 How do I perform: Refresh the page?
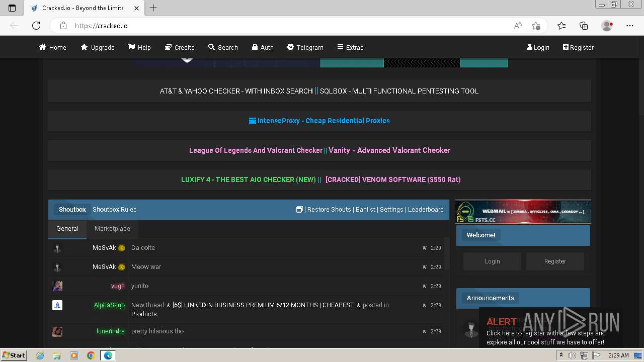pyautogui.click(x=36, y=26)
